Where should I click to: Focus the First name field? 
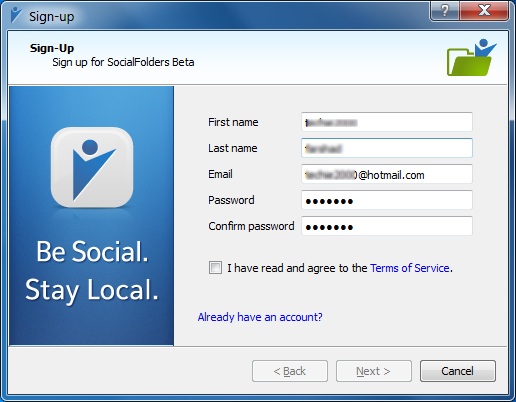tap(387, 122)
